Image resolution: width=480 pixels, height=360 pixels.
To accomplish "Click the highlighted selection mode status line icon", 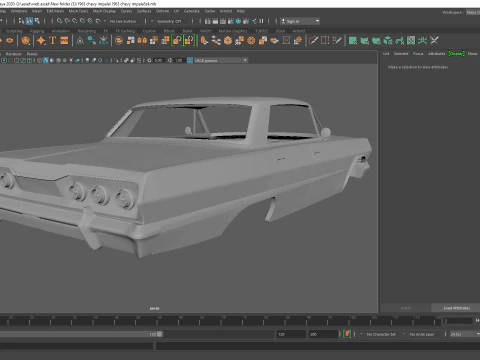I will coord(29,21).
